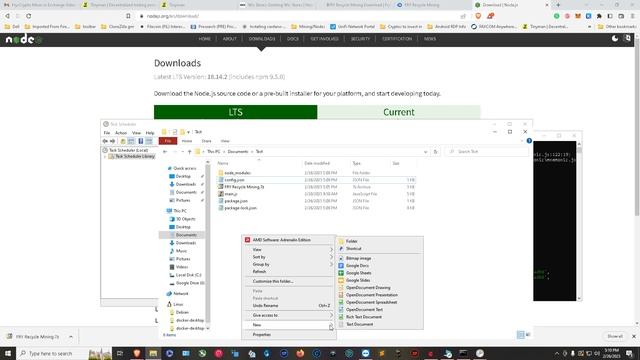
Task: Select the node_modules folder
Action: coord(237,173)
